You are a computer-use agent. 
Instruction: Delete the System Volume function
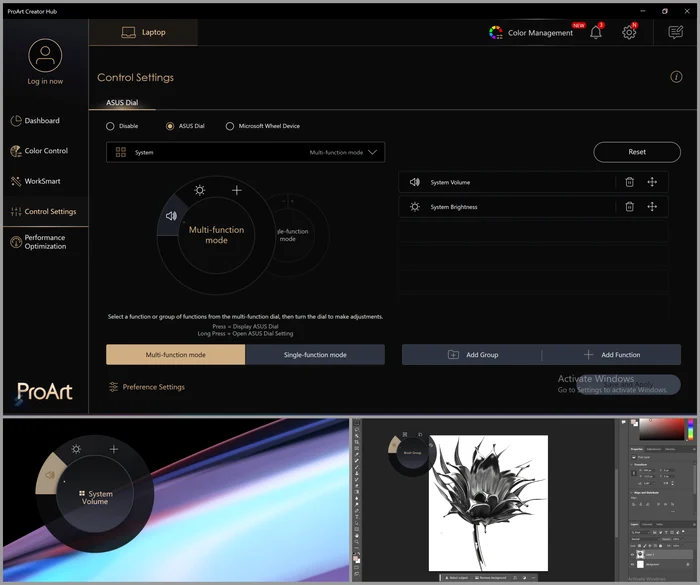(x=629, y=182)
